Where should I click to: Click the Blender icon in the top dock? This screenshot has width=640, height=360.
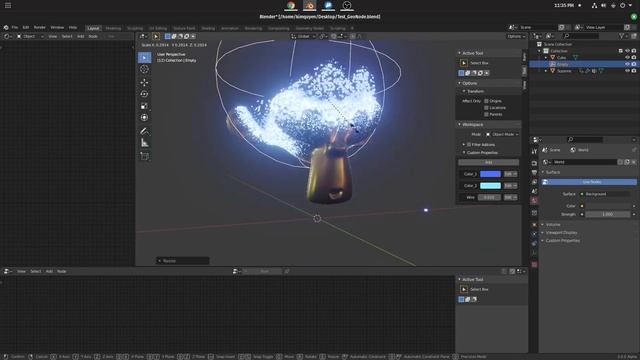(309, 5)
